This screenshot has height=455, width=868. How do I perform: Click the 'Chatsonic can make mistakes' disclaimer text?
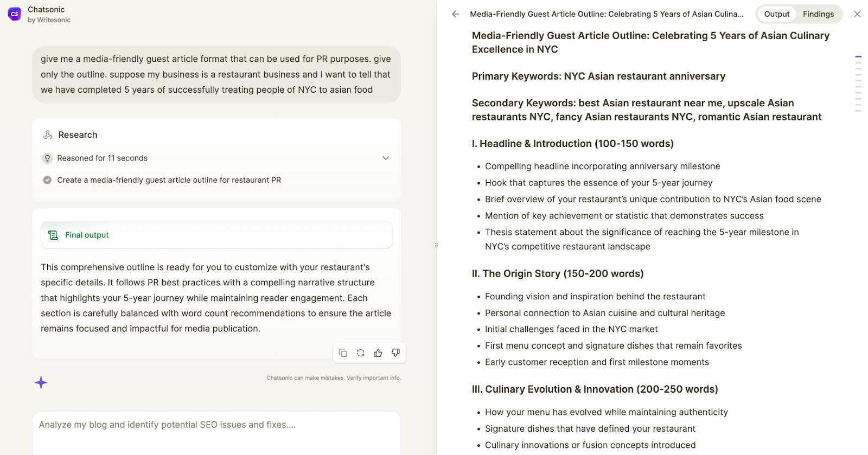click(x=334, y=378)
